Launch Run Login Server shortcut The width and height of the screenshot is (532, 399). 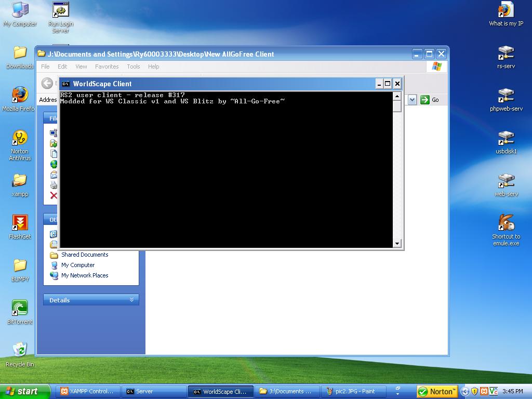(60, 17)
